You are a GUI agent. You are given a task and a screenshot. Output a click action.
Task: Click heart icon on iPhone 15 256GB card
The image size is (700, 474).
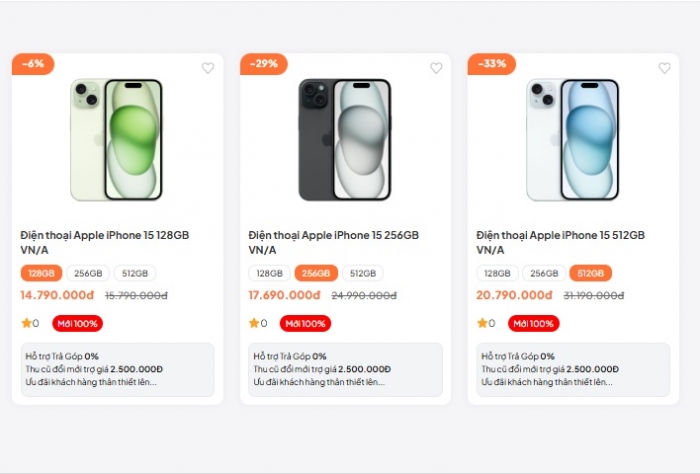coord(436,68)
